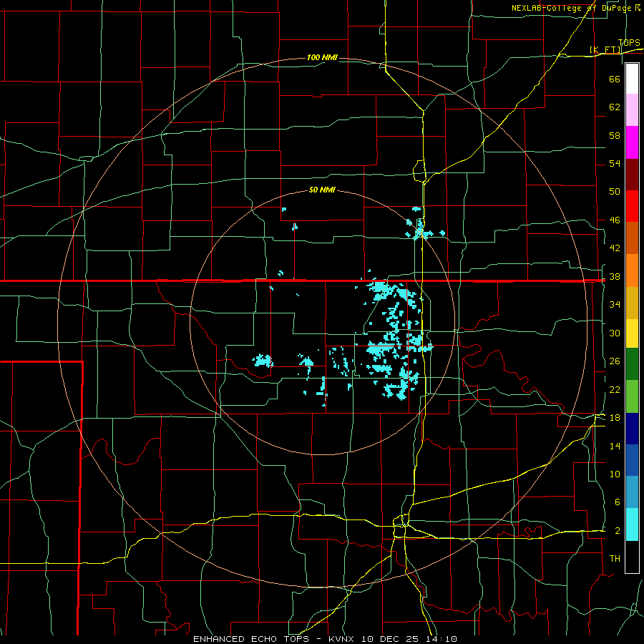Click the '50' scale value on the legend
Viewport: 644px width, 644px height.
pyautogui.click(x=615, y=192)
